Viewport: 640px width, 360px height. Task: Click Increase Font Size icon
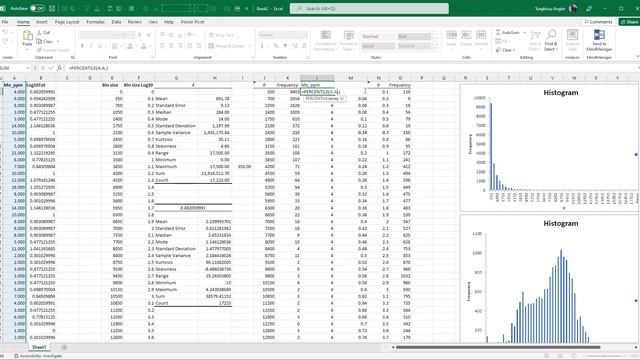pos(140,35)
